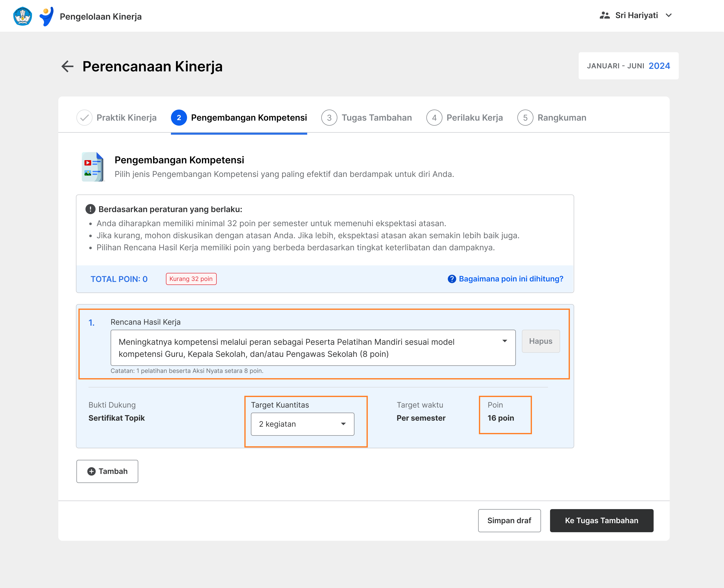Open the Rangkuman step tab
Image resolution: width=724 pixels, height=588 pixels.
pyautogui.click(x=561, y=118)
